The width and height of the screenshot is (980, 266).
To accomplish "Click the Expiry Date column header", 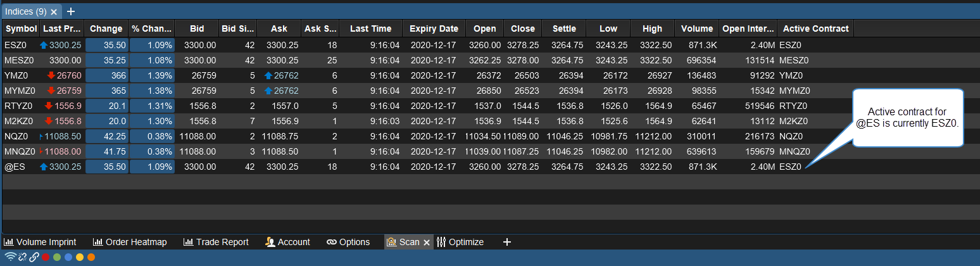I will coord(434,28).
